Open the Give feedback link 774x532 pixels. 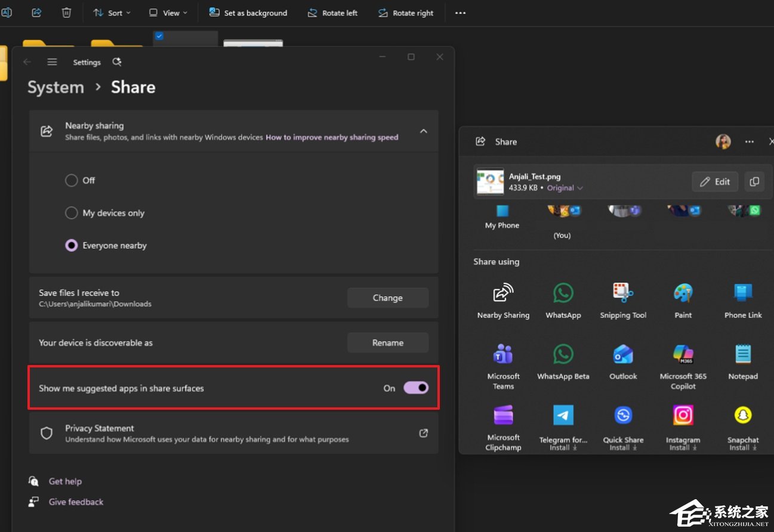pyautogui.click(x=76, y=502)
